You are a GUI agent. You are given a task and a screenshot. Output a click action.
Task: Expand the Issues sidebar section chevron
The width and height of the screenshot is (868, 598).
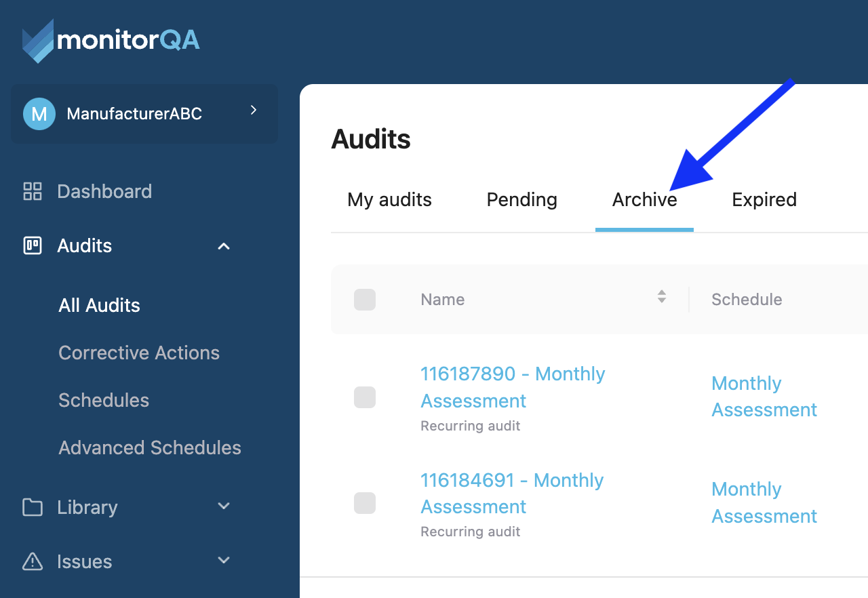pyautogui.click(x=224, y=560)
